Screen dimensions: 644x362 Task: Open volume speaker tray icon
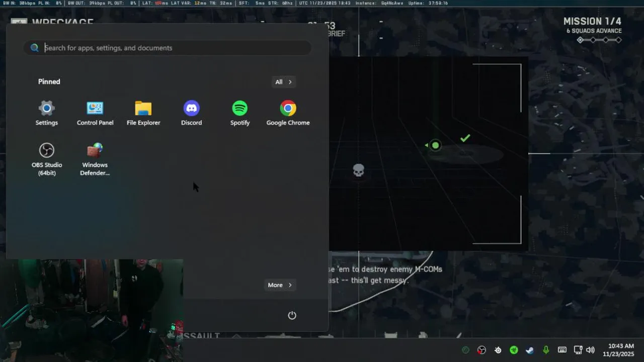pos(590,350)
